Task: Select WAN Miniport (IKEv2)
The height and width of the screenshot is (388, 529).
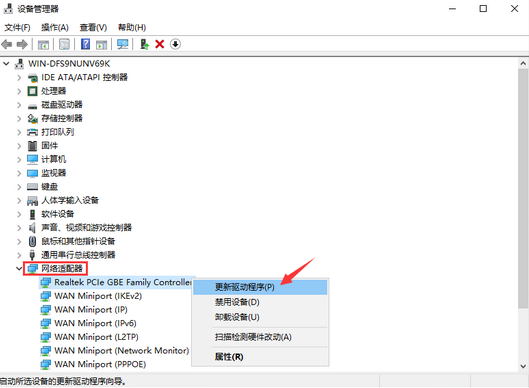Action: tap(98, 296)
